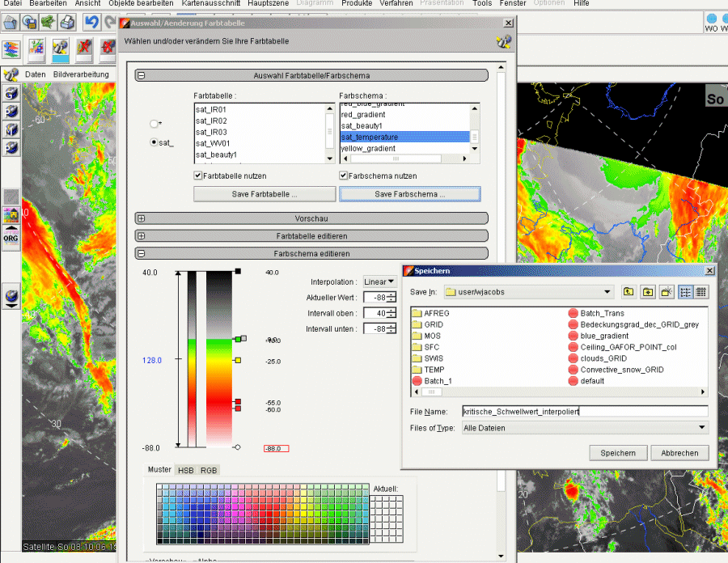728x563 pixels.
Task: Select blue_gradient file in save dialog
Action: pos(599,336)
